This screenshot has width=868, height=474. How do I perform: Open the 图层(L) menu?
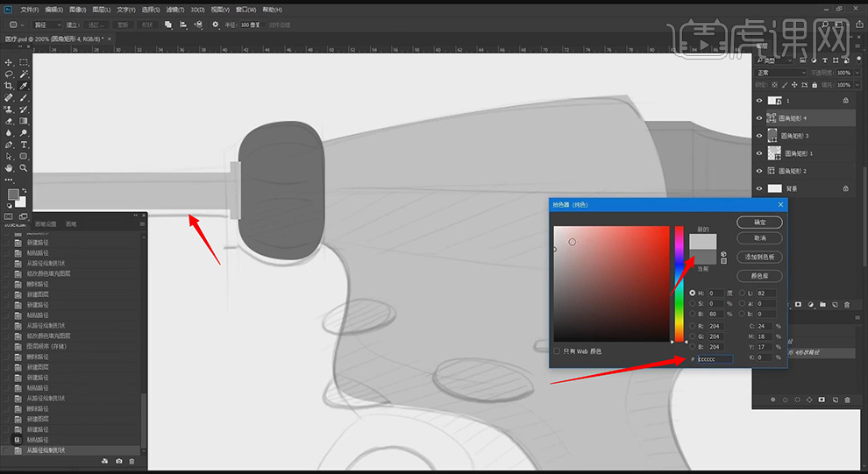tap(102, 10)
